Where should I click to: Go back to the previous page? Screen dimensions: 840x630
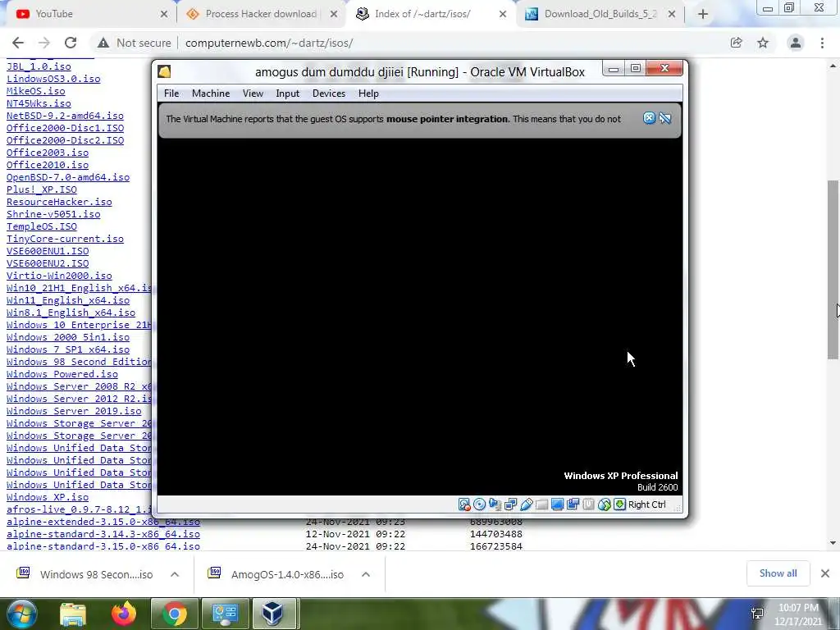18,43
